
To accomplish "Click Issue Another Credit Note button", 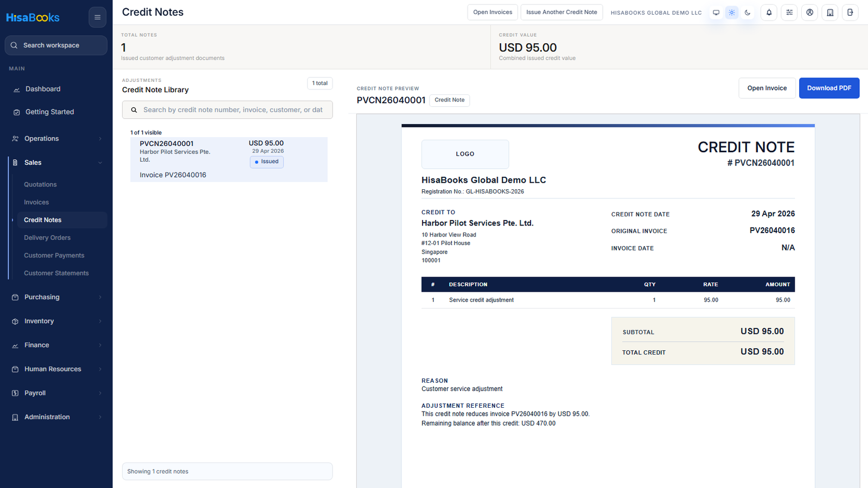I will [x=561, y=12].
